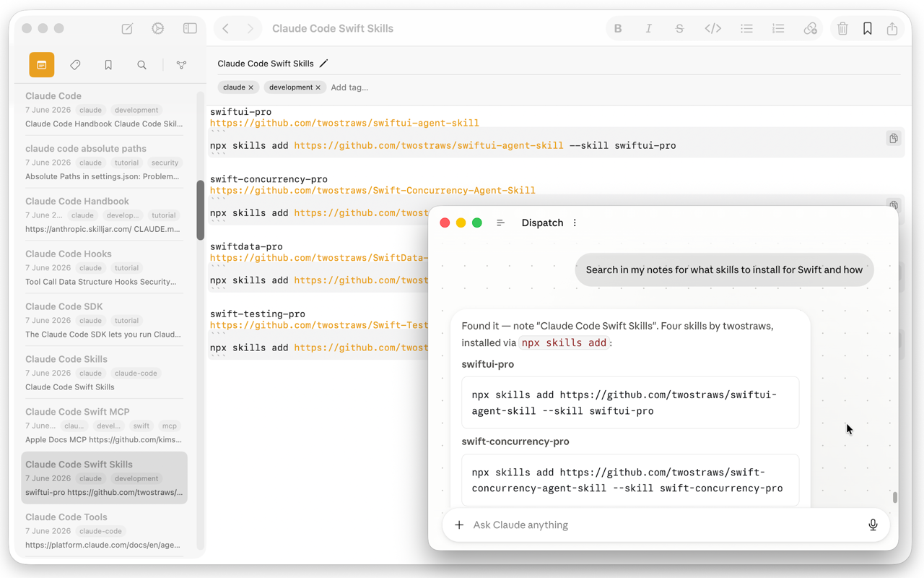The width and height of the screenshot is (924, 578).
Task: Insert a numbered list
Action: coord(778,29)
